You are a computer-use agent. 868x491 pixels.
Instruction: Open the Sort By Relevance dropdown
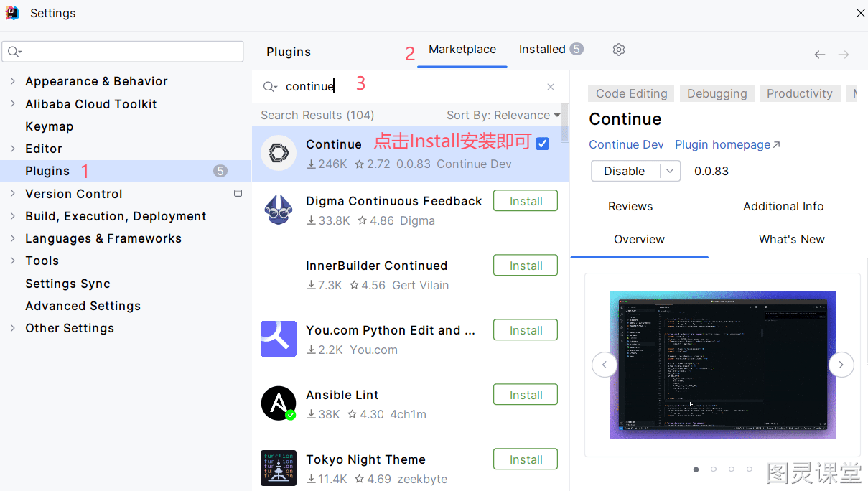pos(503,115)
